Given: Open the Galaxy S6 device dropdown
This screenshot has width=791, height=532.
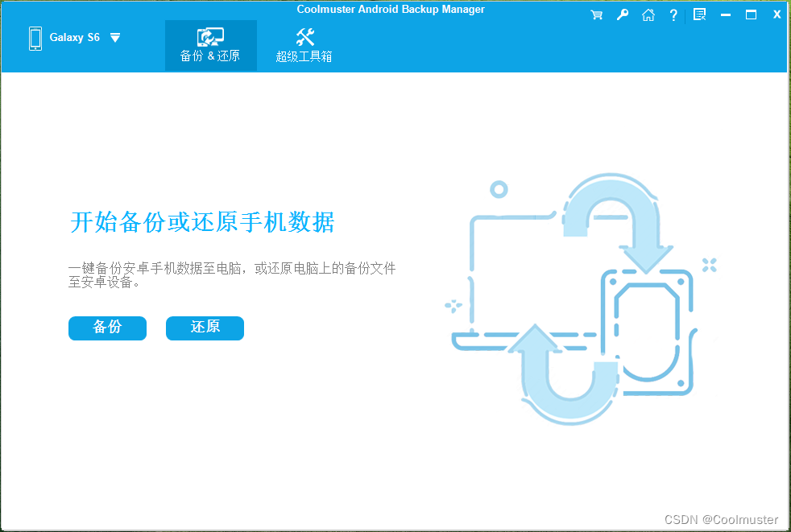Looking at the screenshot, I should click(114, 37).
